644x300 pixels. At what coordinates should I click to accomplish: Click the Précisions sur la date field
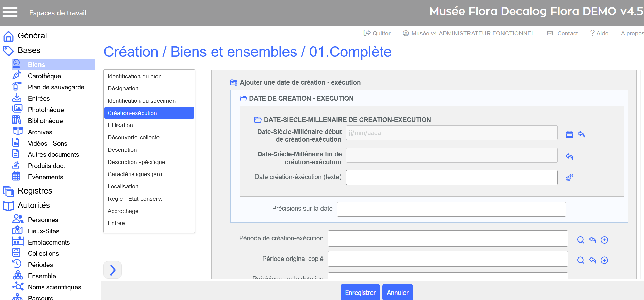pyautogui.click(x=451, y=209)
